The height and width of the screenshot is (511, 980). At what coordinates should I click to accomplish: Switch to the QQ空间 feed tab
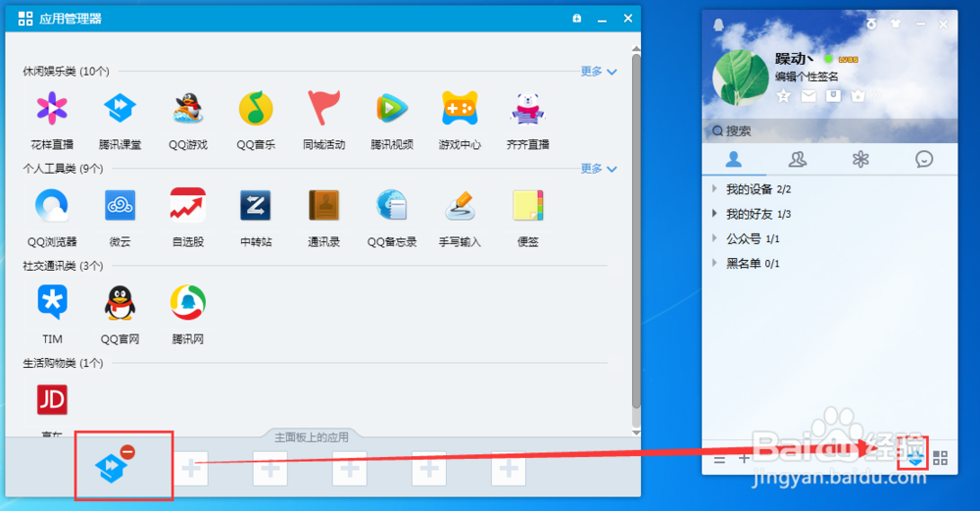click(860, 160)
